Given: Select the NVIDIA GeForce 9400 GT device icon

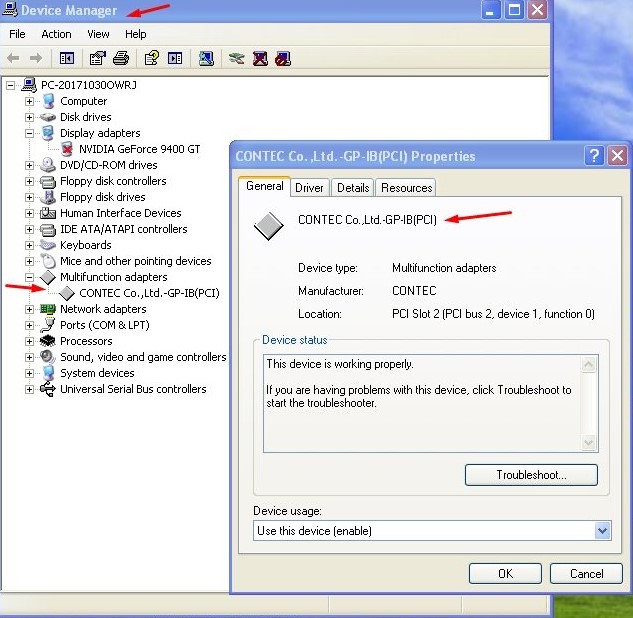Looking at the screenshot, I should 67,149.
